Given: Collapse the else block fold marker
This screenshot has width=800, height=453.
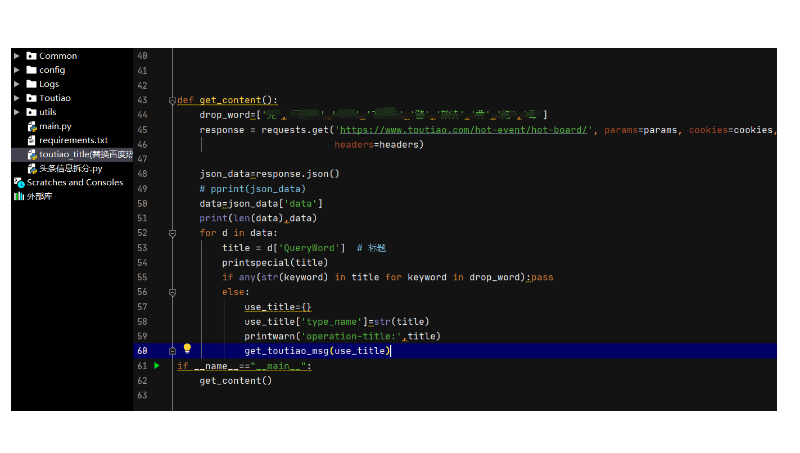Looking at the screenshot, I should point(172,292).
